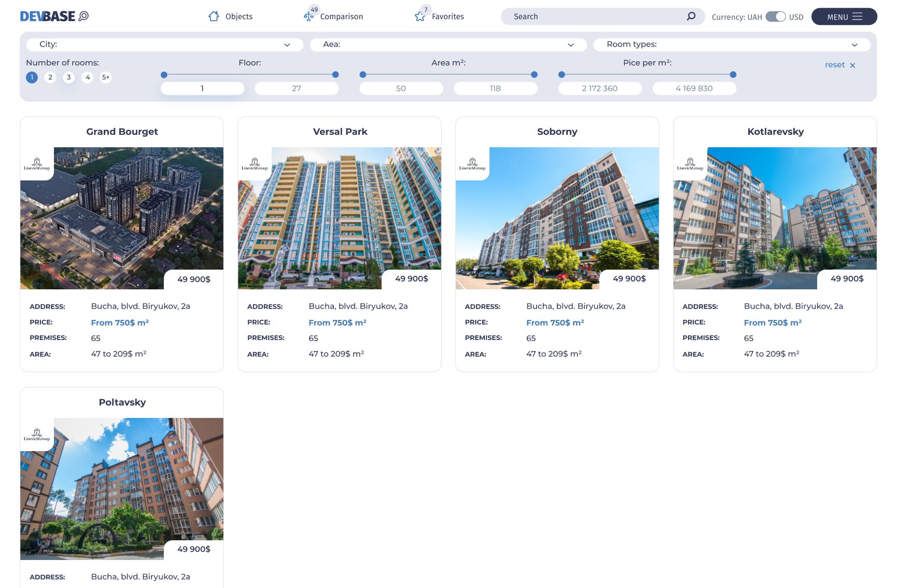The height and width of the screenshot is (588, 897).
Task: Open the Grand Bourget title
Action: click(x=122, y=132)
